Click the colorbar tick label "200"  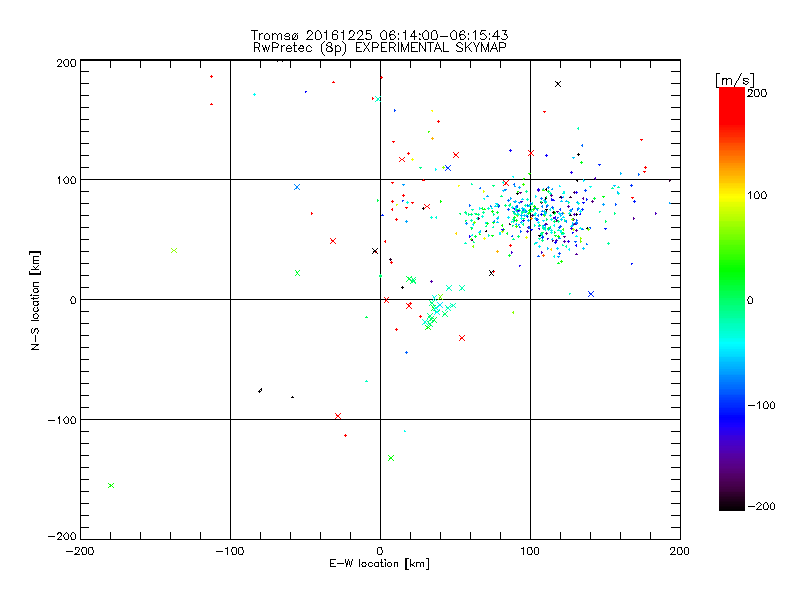(757, 93)
